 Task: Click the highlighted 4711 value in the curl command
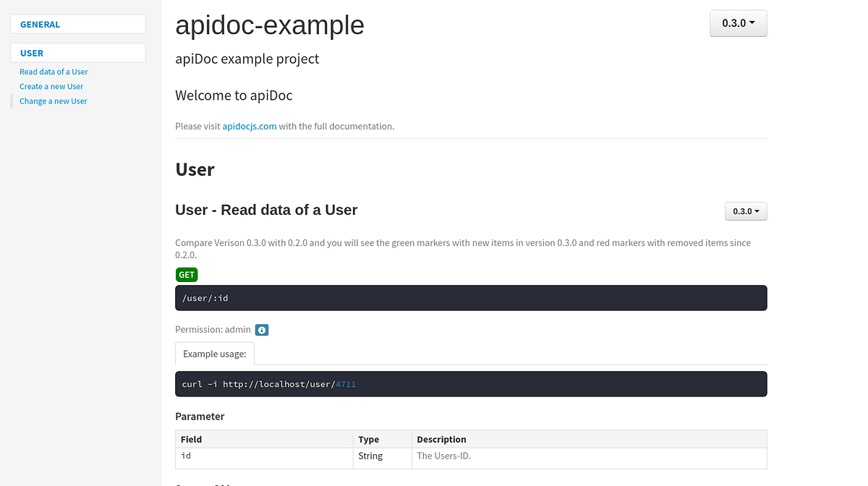[x=345, y=384]
